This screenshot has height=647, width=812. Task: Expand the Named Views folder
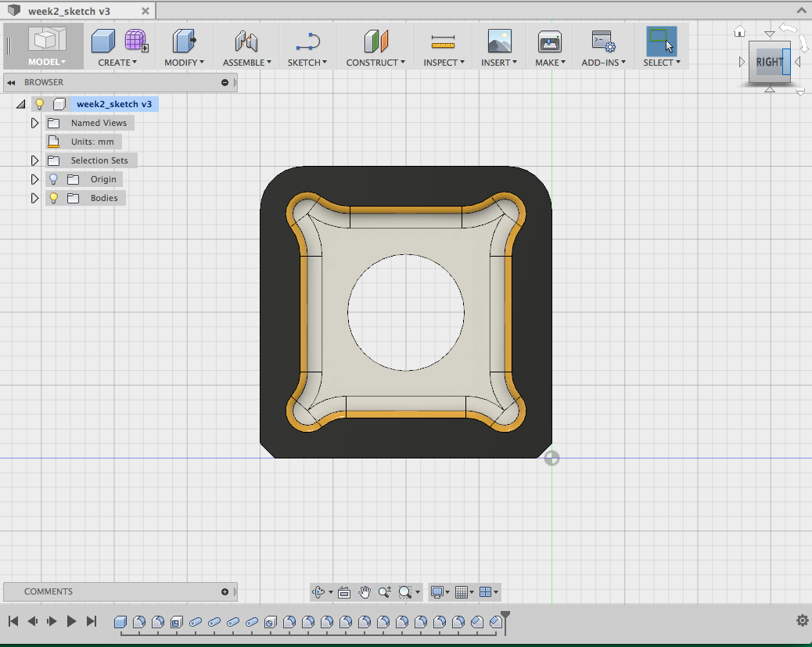coord(34,123)
